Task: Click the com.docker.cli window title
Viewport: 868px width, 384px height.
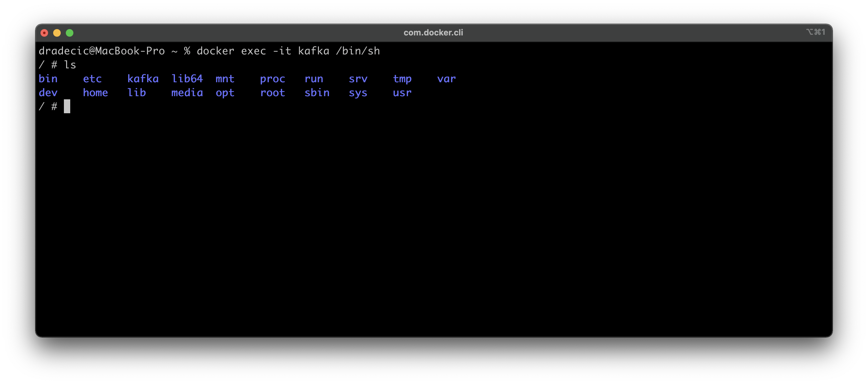Action: click(433, 33)
